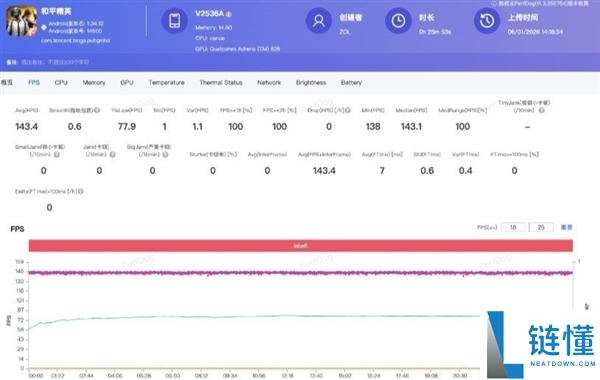
Task: Open the Battery tab
Action: (351, 82)
